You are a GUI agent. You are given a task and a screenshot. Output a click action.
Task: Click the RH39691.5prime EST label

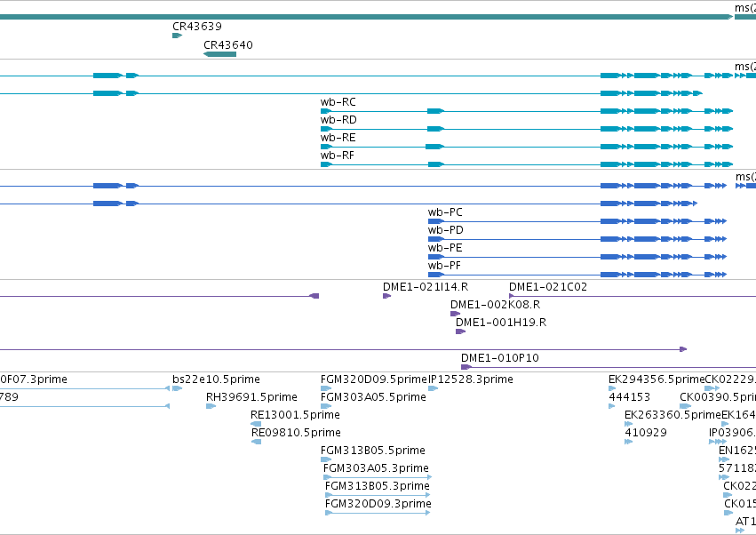click(x=251, y=397)
